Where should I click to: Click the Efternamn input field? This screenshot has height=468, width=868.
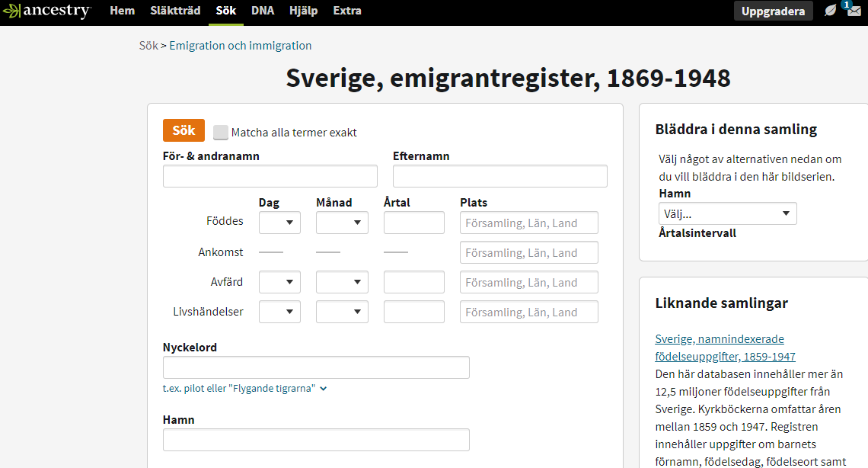(499, 176)
